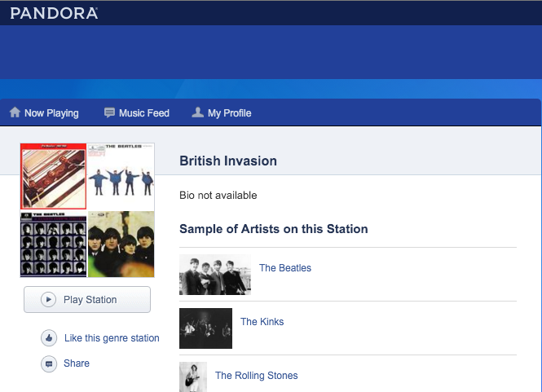The width and height of the screenshot is (542, 392).
Task: Open the Now Playing tab label
Action: [x=51, y=113]
